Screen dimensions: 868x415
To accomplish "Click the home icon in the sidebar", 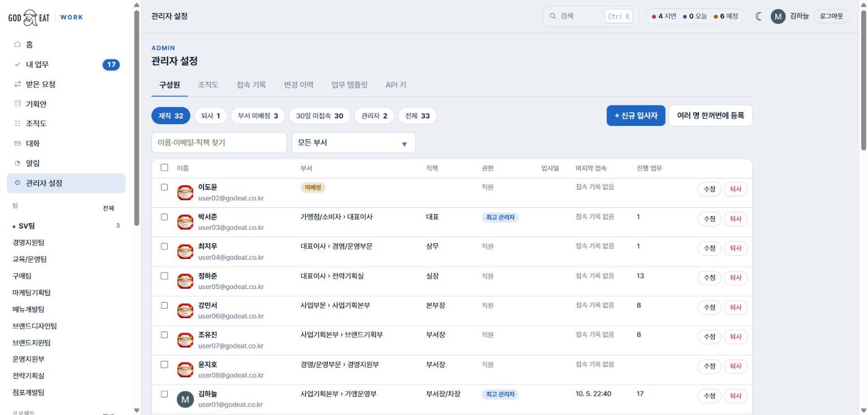I will pyautogui.click(x=17, y=45).
